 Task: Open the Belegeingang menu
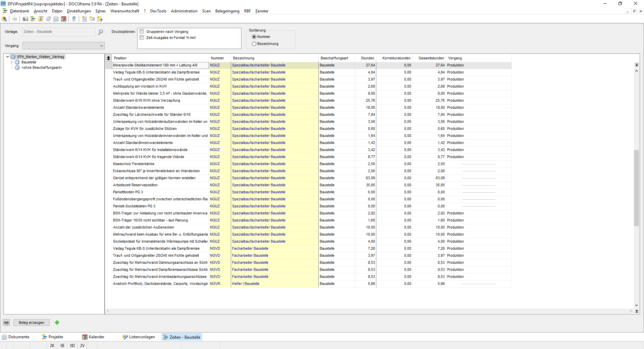point(227,11)
